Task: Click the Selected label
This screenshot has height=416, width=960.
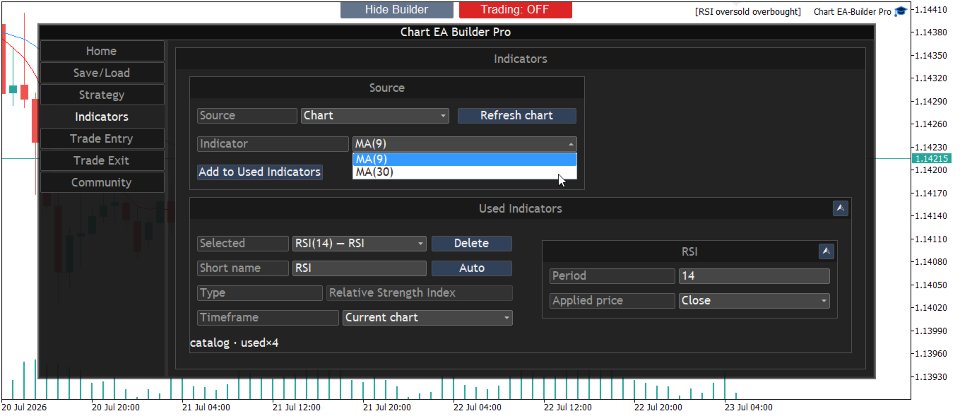Action: pos(242,244)
